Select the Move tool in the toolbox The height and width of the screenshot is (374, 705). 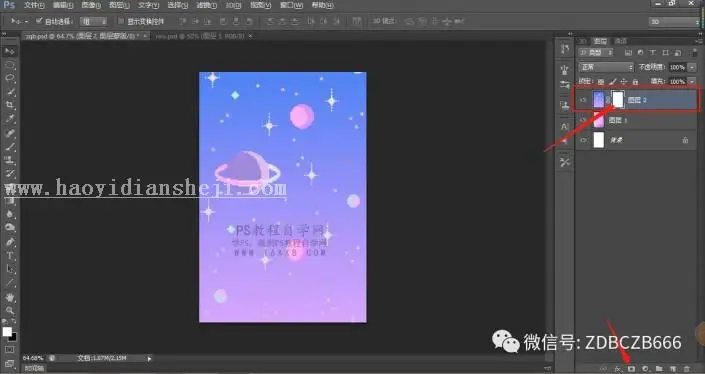[x=9, y=51]
